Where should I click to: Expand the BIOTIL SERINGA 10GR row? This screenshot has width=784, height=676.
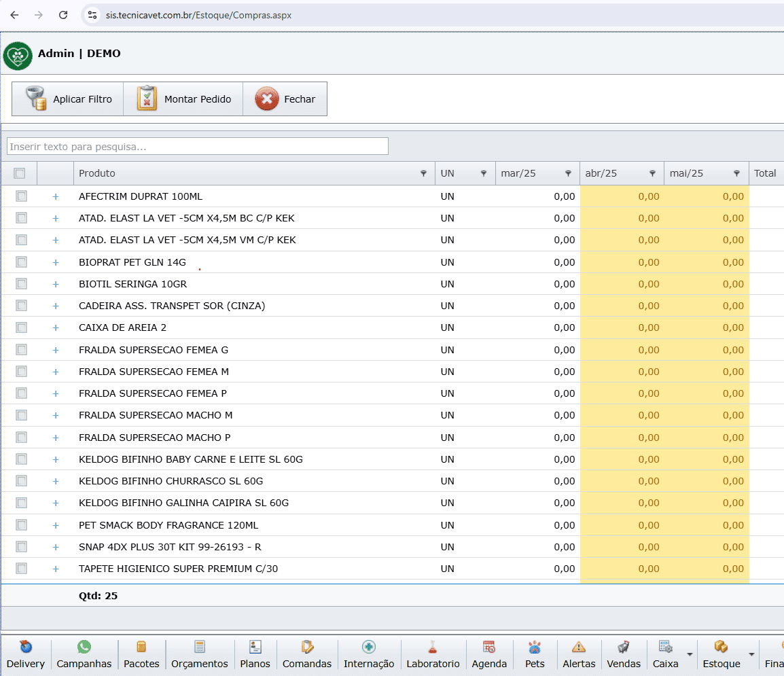[x=56, y=284]
